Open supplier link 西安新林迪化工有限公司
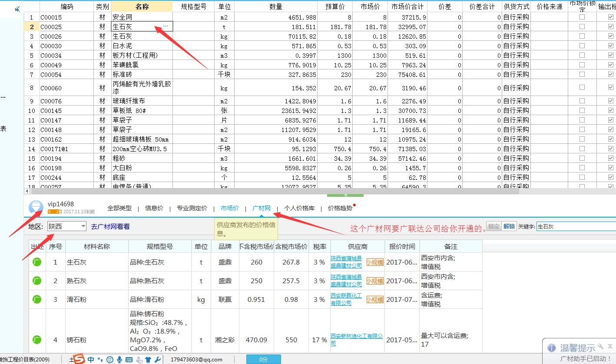Viewport: 616px width, 364px height. coord(357,340)
